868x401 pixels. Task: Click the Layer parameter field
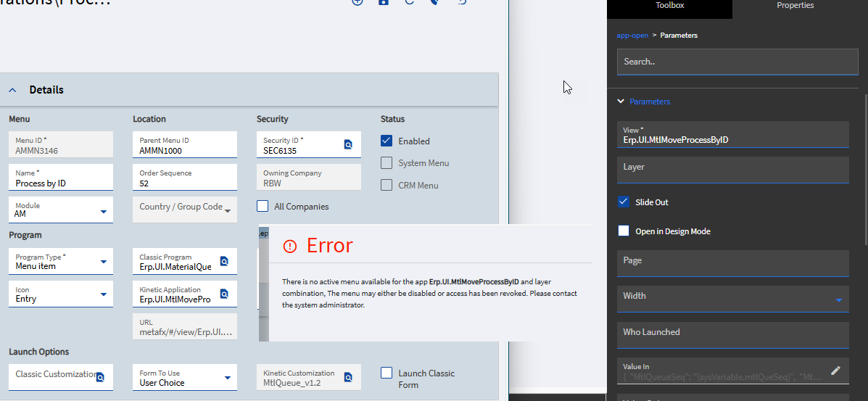click(x=733, y=170)
